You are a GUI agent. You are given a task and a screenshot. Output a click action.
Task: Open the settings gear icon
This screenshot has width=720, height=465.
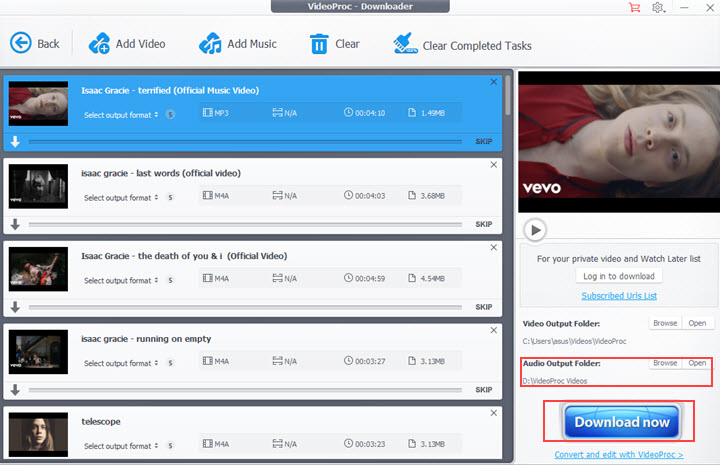click(x=658, y=7)
